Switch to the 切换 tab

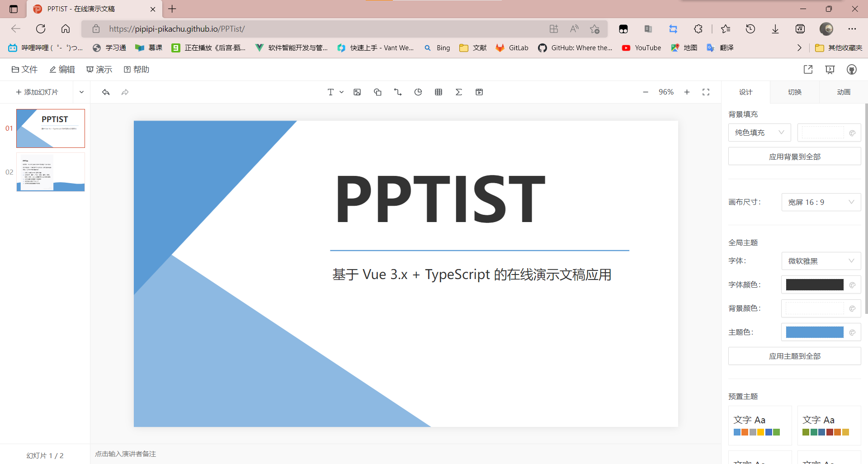[794, 92]
